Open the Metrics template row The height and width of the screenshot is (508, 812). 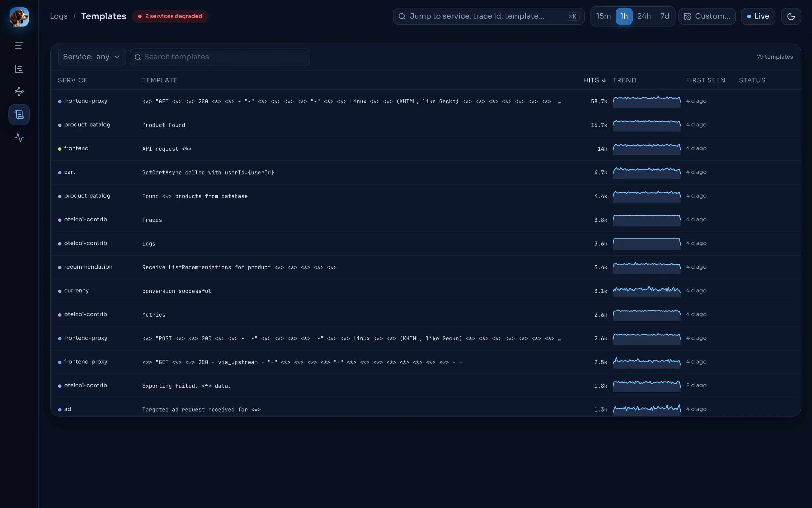(425, 314)
